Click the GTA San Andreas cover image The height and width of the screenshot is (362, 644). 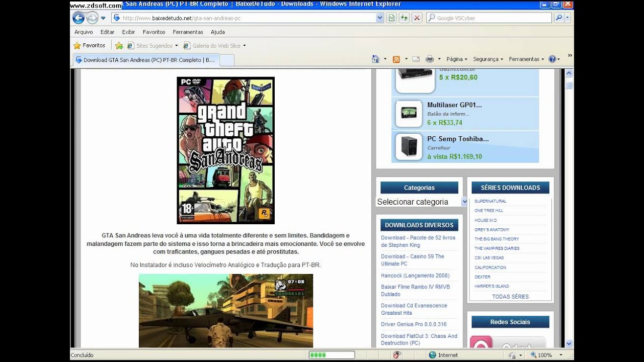point(225,150)
